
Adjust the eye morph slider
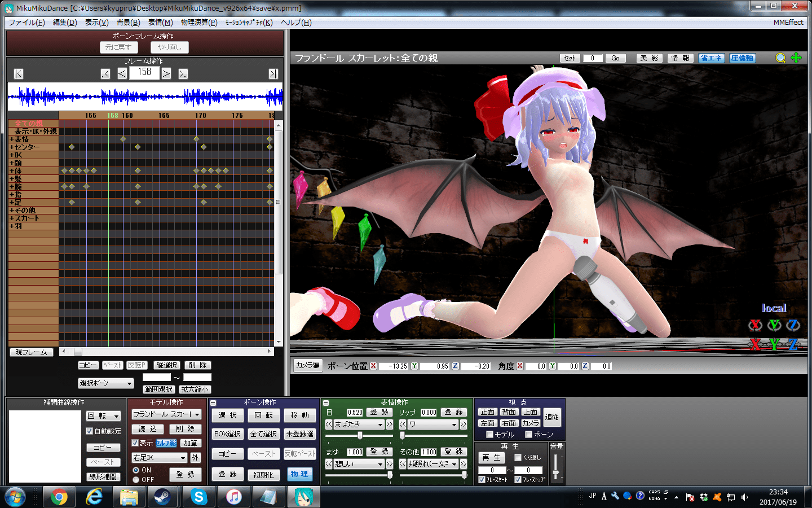point(359,436)
